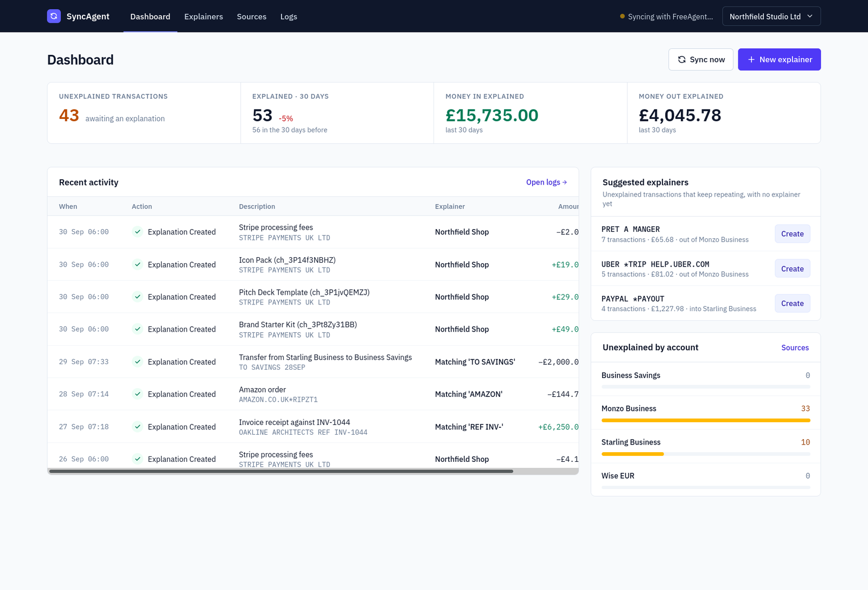Click the check icon on the Amazon order row
Screen dimensions: 868x590
(138, 394)
